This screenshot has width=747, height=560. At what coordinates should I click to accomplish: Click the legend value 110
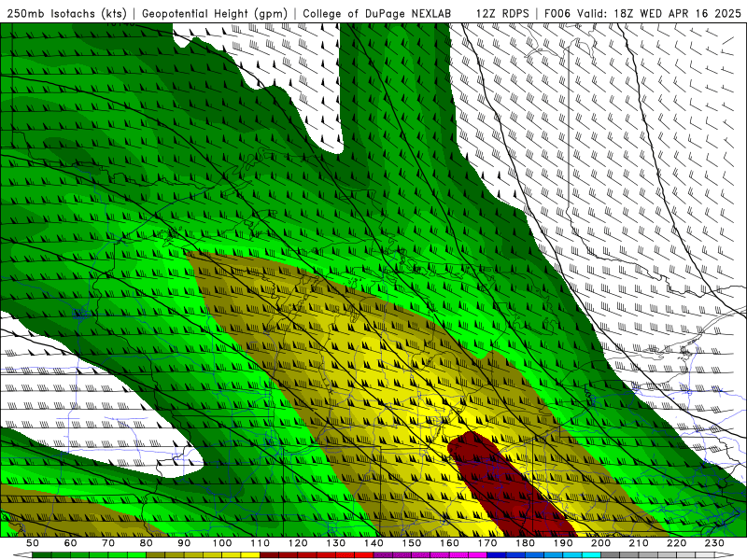(x=260, y=543)
